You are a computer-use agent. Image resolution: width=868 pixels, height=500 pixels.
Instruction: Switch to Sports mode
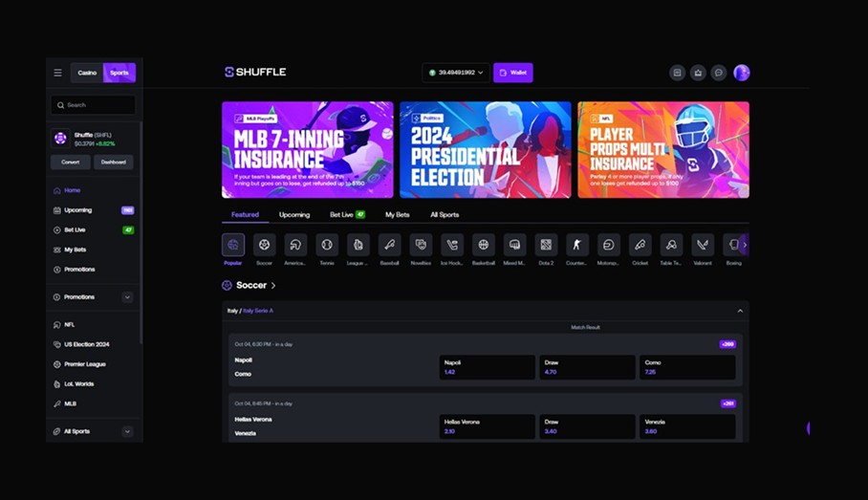pos(119,73)
